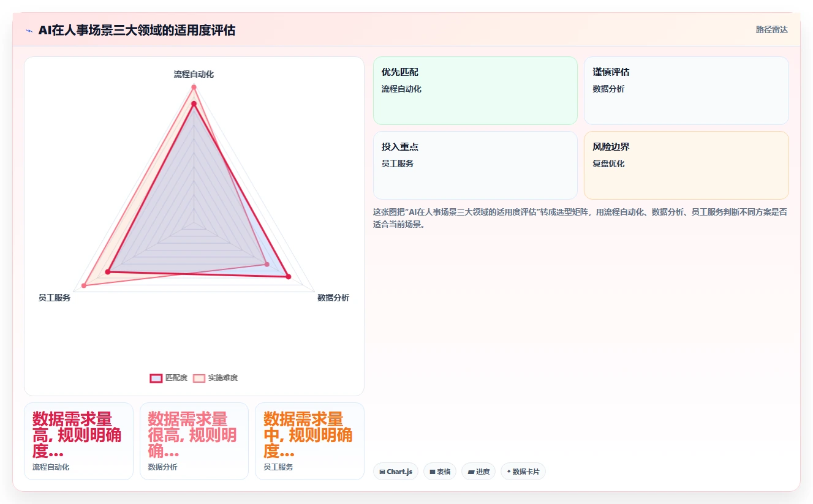
Task: Open the 员工服务 data card at bottom
Action: coord(309,441)
